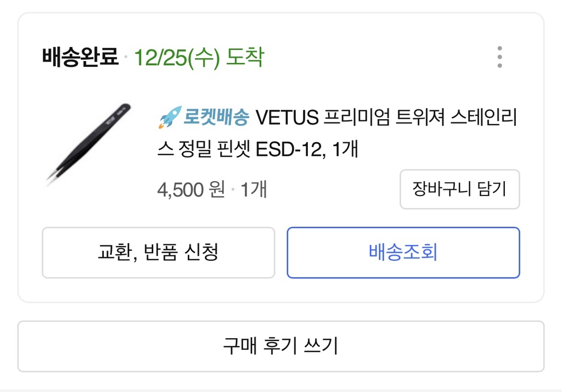Click the ESD-12 model text
The image size is (562, 392).
pos(290,149)
